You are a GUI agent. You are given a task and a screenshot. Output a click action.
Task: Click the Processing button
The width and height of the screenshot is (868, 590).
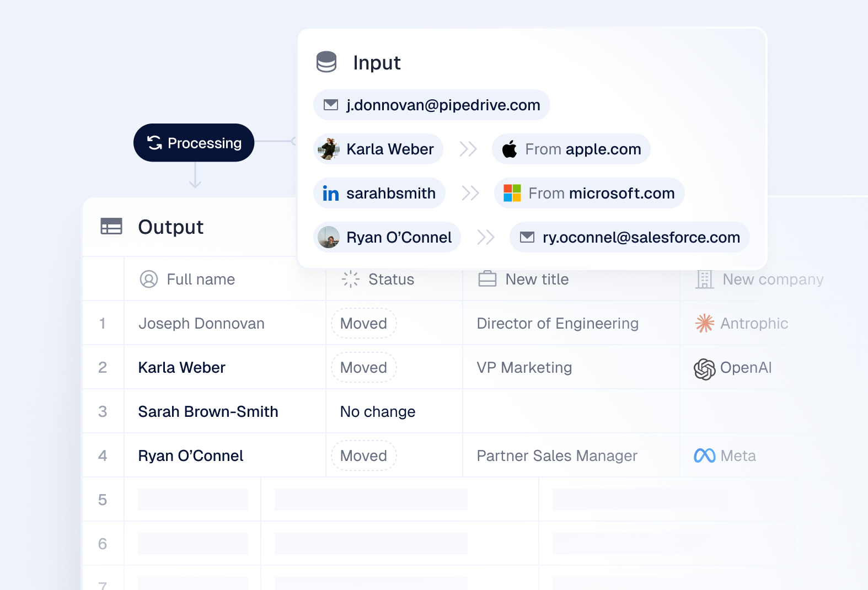coord(194,143)
